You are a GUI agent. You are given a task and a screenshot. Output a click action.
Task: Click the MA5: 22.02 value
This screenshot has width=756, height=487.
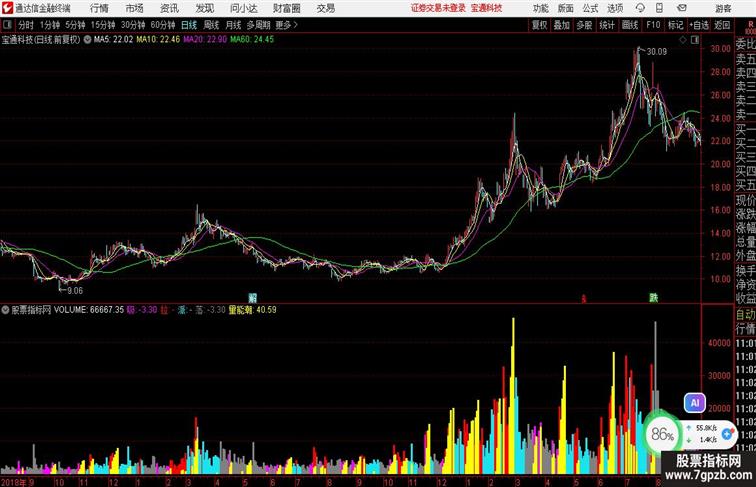coord(113,40)
